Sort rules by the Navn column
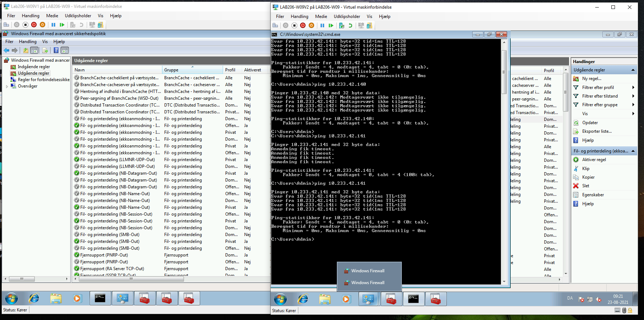 (x=117, y=70)
